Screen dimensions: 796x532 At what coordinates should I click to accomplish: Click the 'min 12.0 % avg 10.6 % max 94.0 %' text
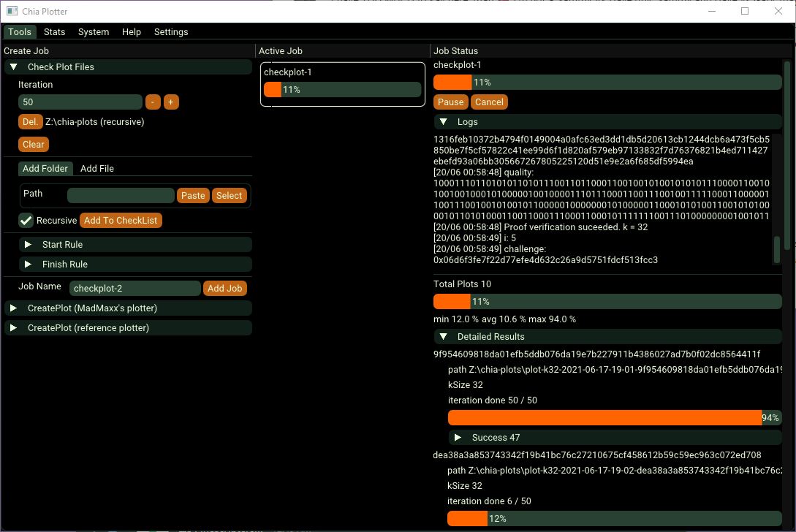504,319
